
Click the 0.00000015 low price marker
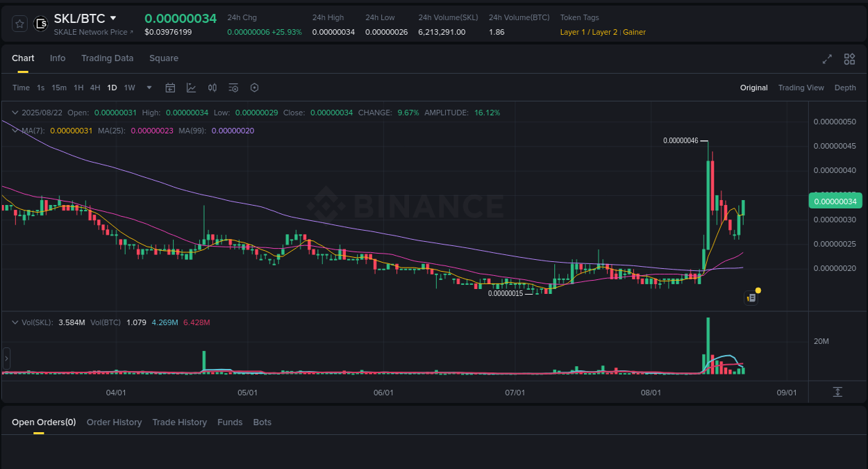click(x=506, y=293)
